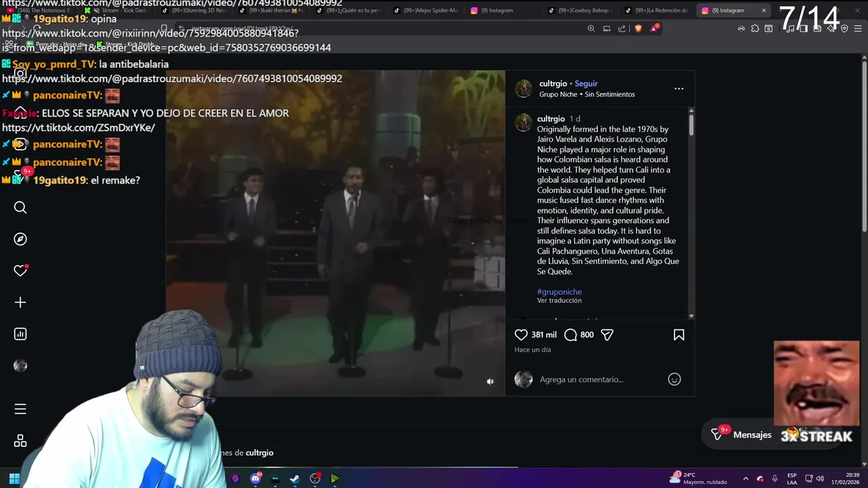Click the share icon in the address bar

click(x=622, y=28)
